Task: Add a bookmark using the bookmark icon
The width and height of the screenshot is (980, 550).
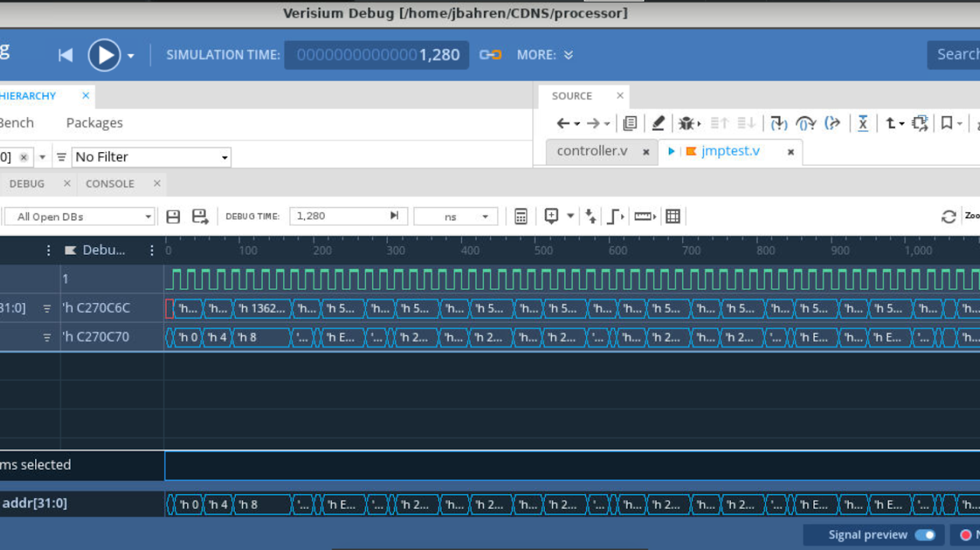Action: click(x=946, y=122)
